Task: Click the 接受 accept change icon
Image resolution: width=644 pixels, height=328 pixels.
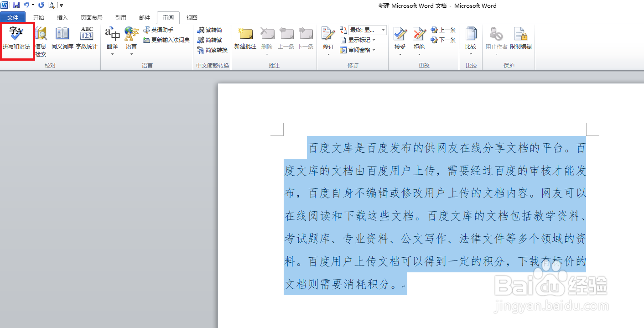Action: click(x=400, y=34)
